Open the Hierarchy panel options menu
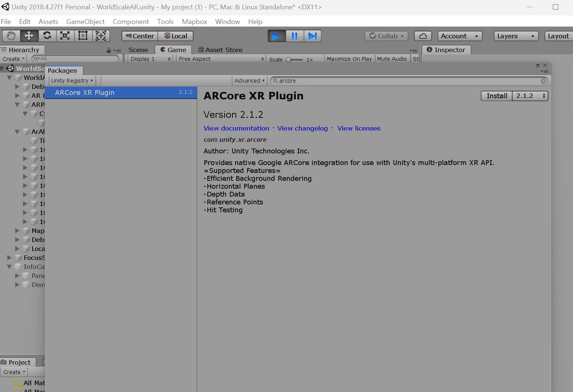Viewport: 573px width, 392px height. (x=117, y=51)
